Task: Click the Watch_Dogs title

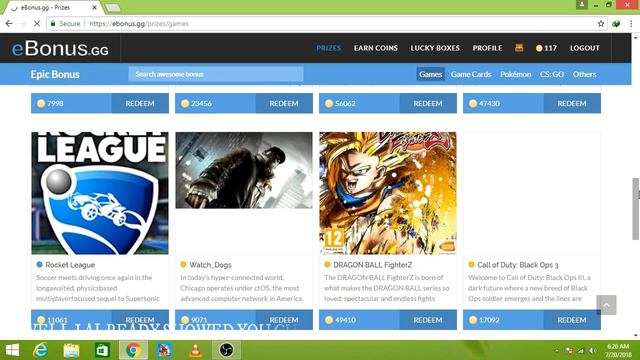Action: tap(210, 265)
